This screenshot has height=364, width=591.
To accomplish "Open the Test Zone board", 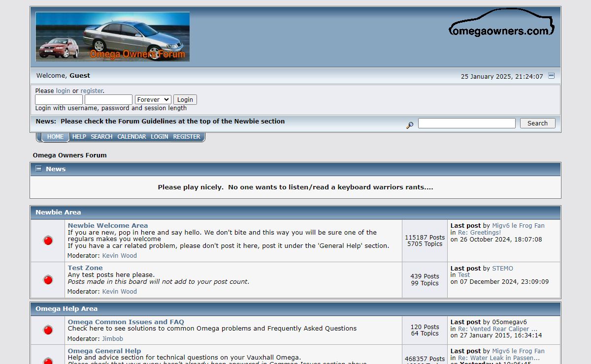I will coord(85,268).
